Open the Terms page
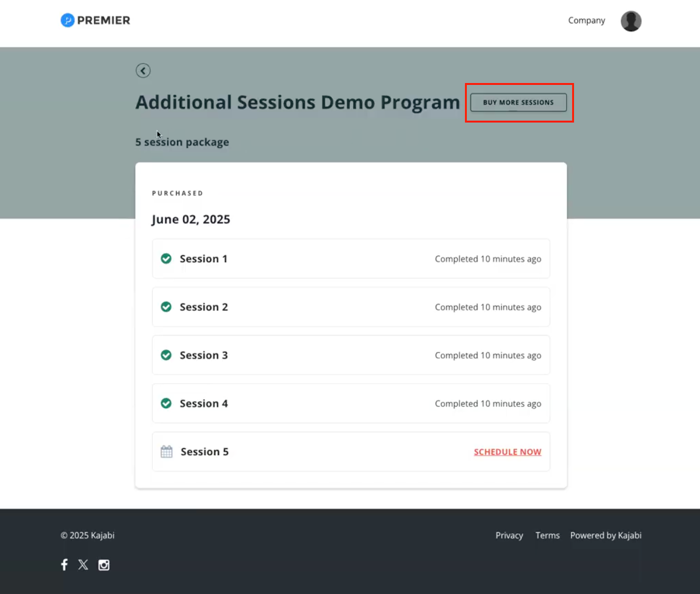This screenshot has width=700, height=594. pyautogui.click(x=547, y=535)
